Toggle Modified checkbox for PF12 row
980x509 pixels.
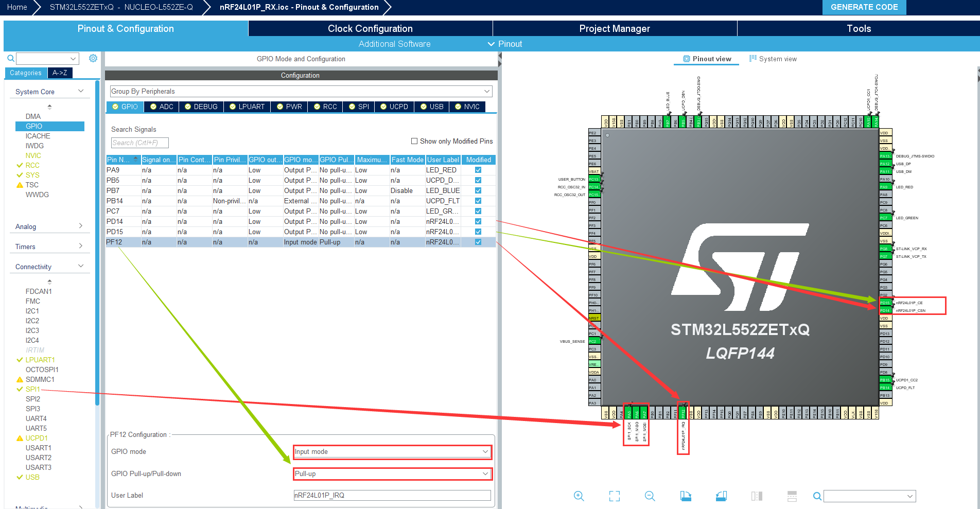pos(478,242)
